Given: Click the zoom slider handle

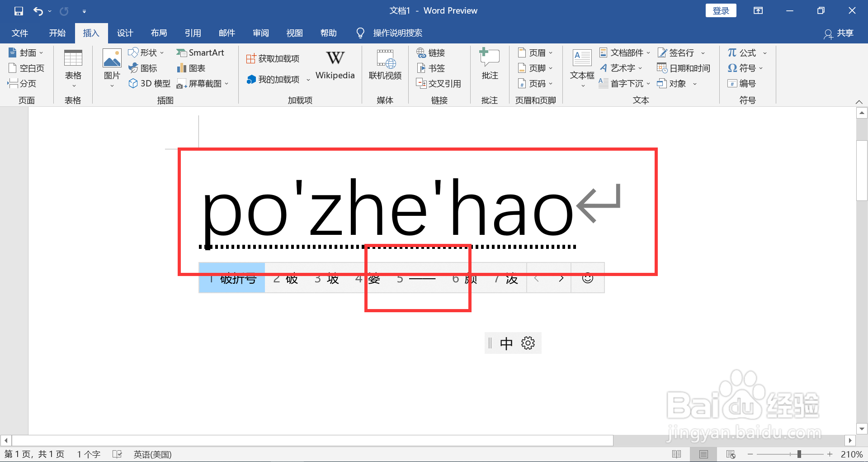Looking at the screenshot, I should coord(799,454).
